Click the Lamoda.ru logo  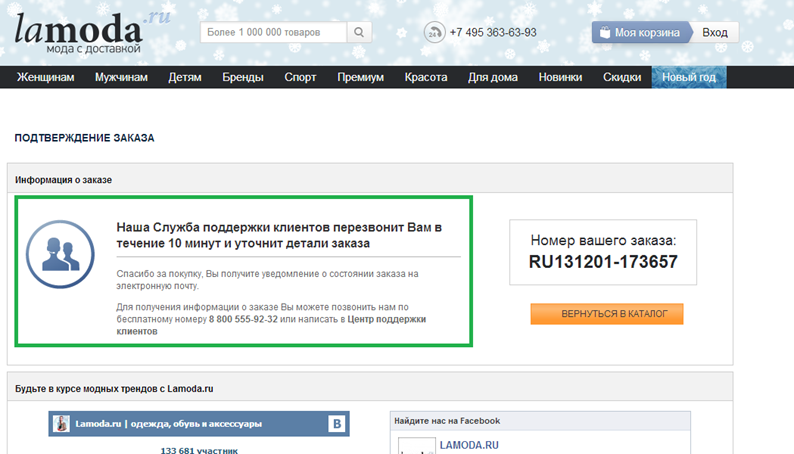[x=93, y=32]
